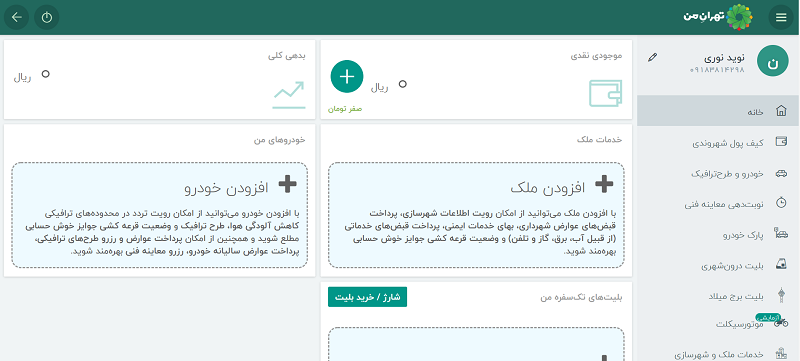Go back with the arrow icon
Viewport: 800px width, 361px height.
pyautogui.click(x=17, y=17)
